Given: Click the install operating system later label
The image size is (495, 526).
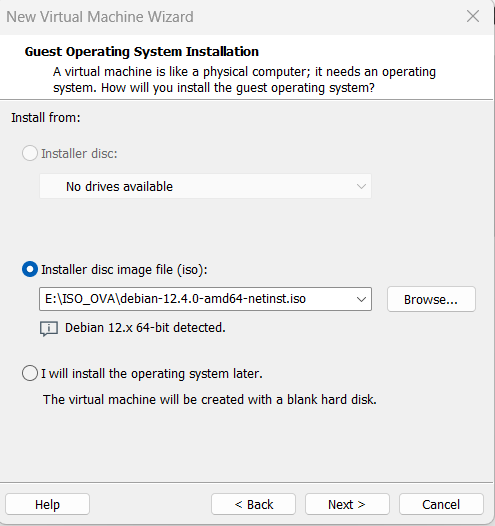Looking at the screenshot, I should click(x=152, y=374).
